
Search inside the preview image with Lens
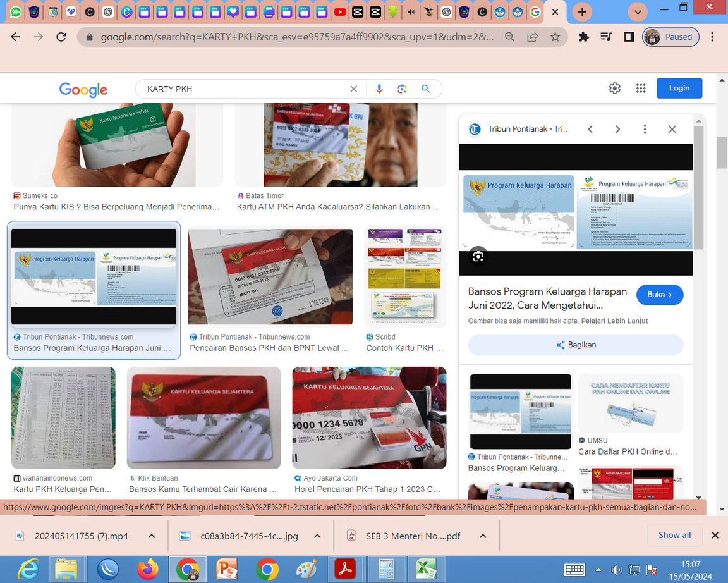478,257
